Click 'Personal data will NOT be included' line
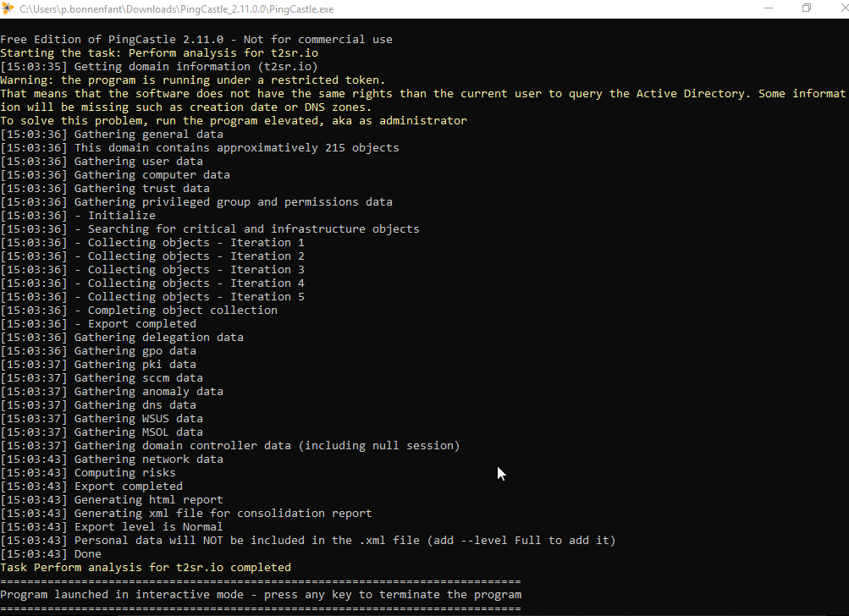The image size is (849, 616). coord(308,540)
